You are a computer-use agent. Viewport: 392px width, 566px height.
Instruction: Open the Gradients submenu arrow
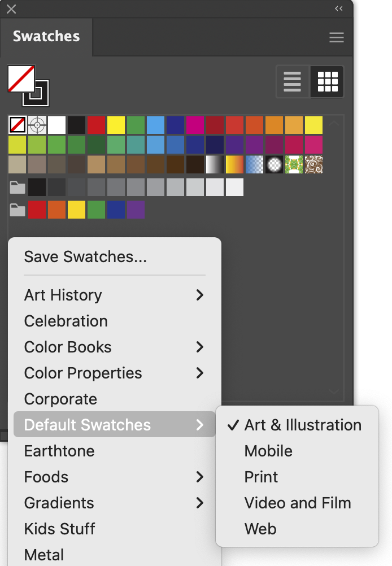(x=199, y=503)
